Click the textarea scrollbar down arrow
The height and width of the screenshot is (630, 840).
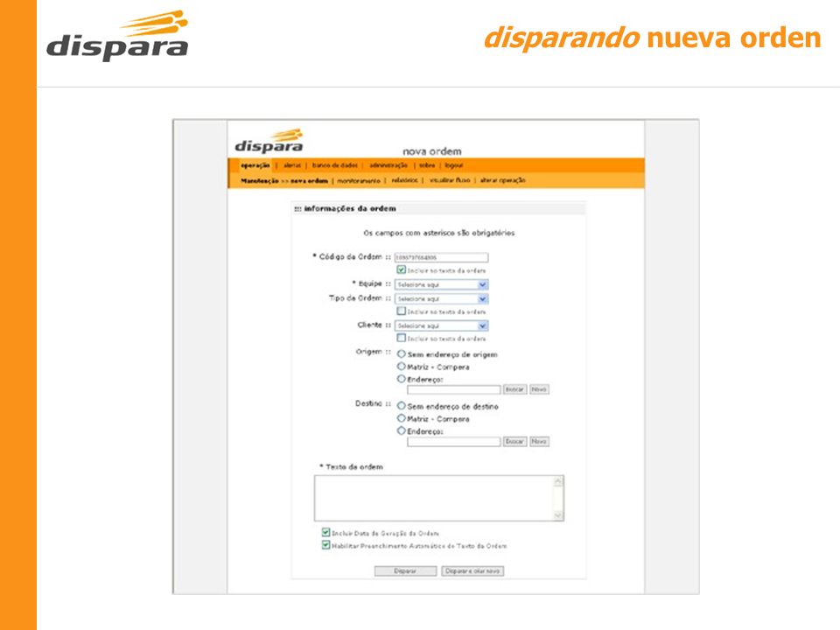pos(558,515)
